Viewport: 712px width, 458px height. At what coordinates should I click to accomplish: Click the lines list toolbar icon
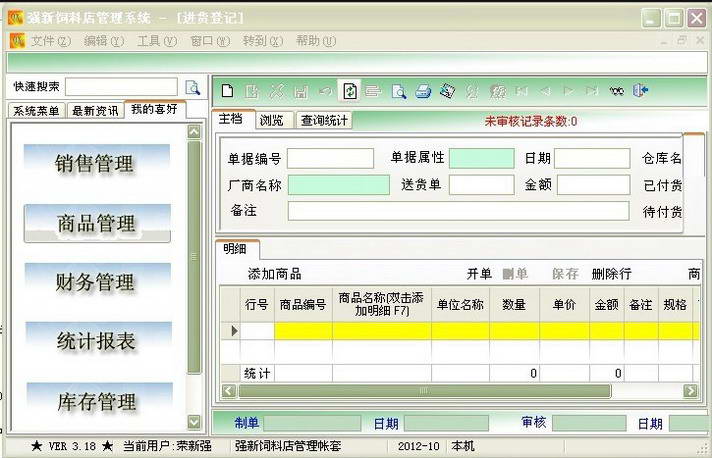point(373,91)
